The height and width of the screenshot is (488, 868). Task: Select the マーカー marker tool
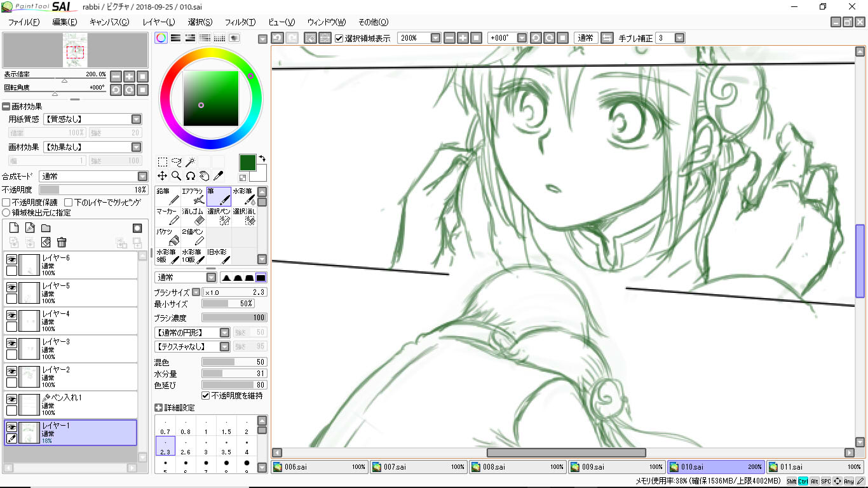pos(168,217)
